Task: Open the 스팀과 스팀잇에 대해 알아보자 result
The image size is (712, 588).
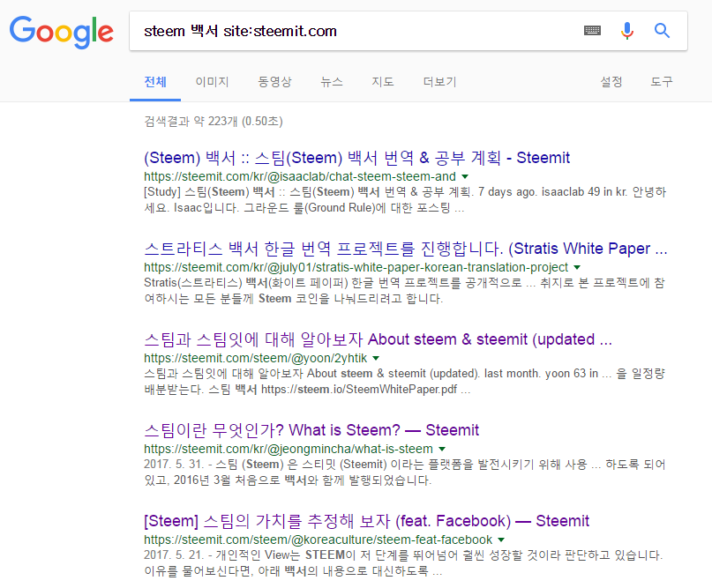Action: click(x=378, y=339)
